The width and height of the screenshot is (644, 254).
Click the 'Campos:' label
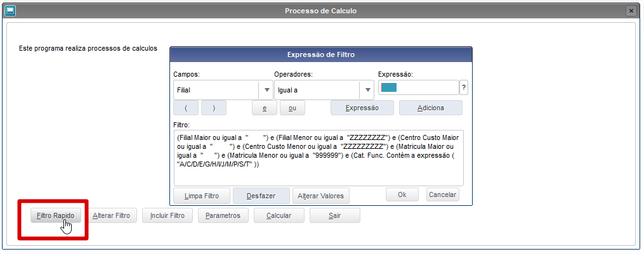(x=187, y=74)
